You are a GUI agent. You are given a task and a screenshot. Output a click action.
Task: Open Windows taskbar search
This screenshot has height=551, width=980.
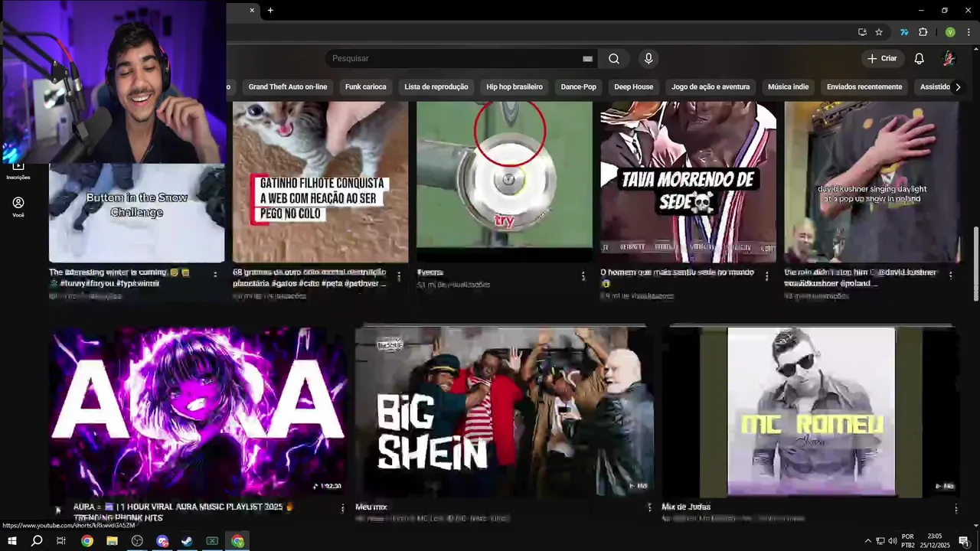click(37, 541)
